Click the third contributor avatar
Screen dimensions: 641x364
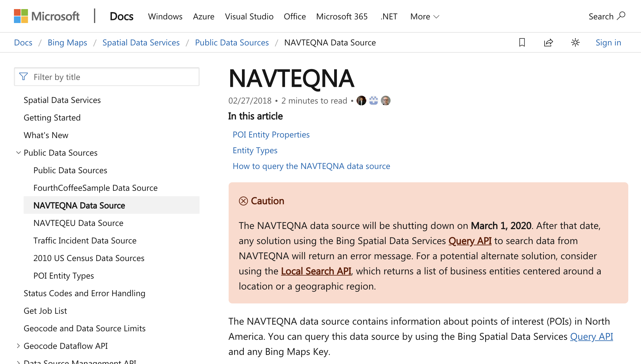point(385,101)
